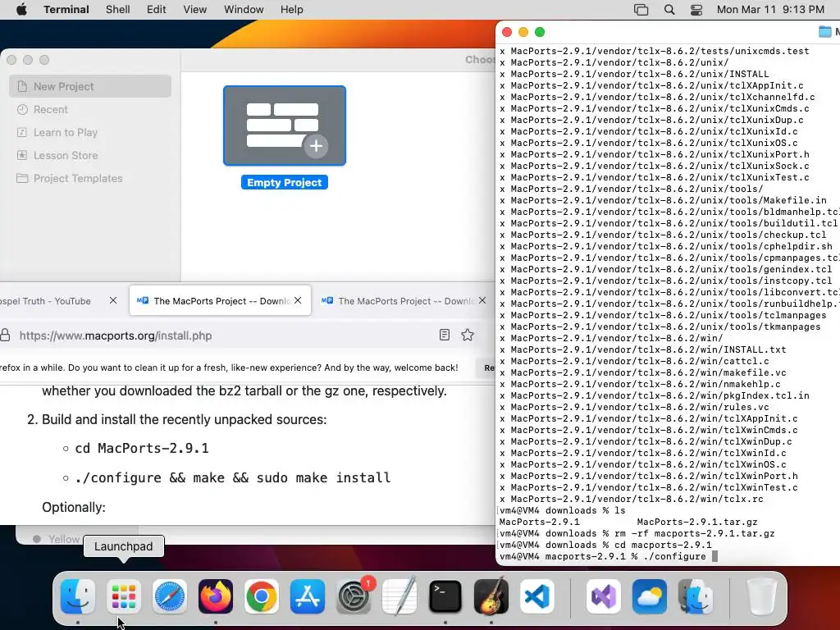The height and width of the screenshot is (630, 840).
Task: Open the Window menu
Action: [244, 10]
